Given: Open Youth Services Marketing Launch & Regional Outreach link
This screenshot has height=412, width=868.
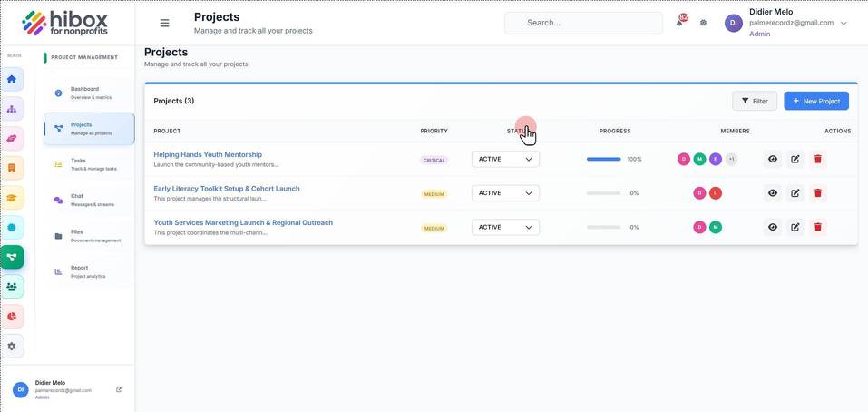Looking at the screenshot, I should click(x=243, y=222).
